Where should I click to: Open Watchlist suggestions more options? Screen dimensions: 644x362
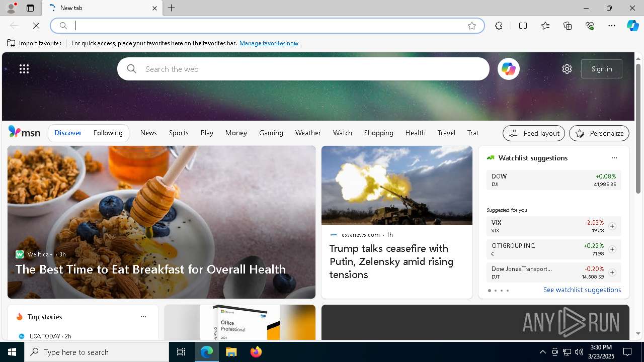click(x=614, y=158)
